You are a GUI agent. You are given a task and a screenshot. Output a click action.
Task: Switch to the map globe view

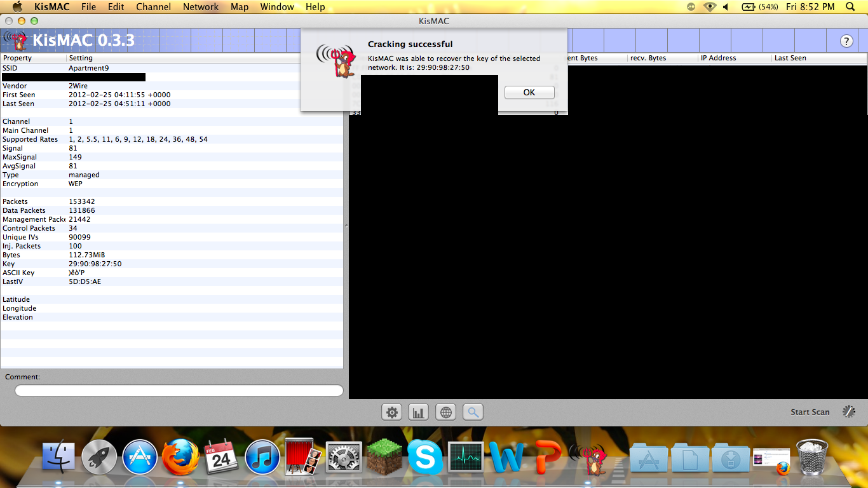446,412
